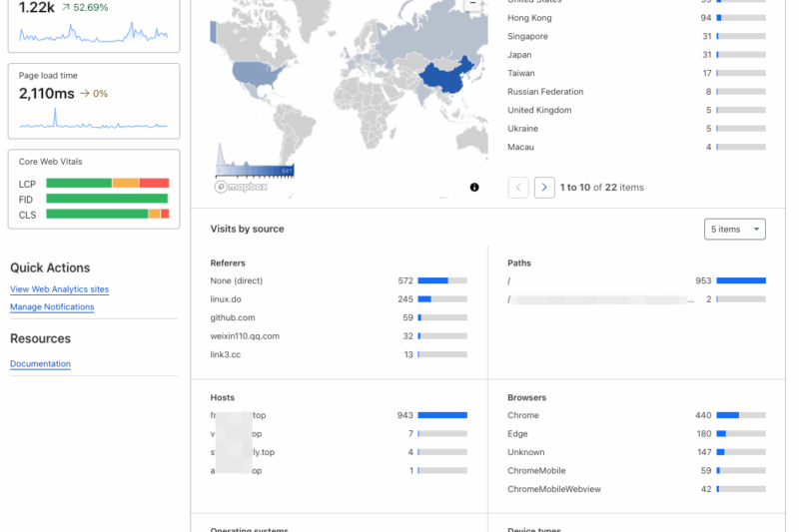Select the ChromeMobile browser row
799x532 pixels.
coord(636,470)
